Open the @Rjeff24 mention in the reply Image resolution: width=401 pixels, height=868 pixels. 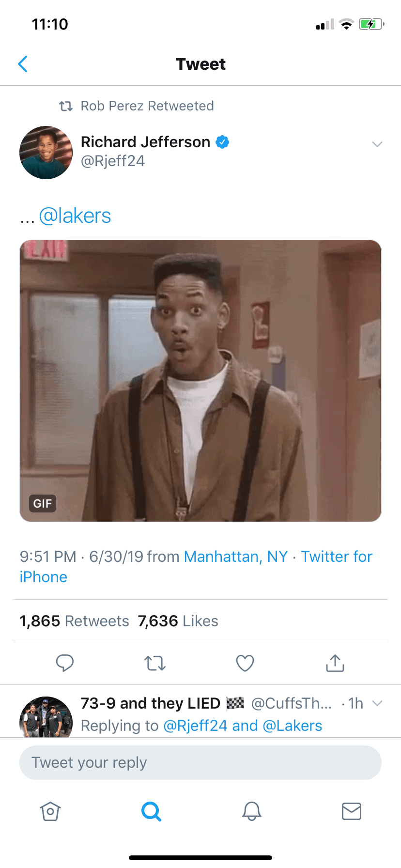pyautogui.click(x=195, y=726)
